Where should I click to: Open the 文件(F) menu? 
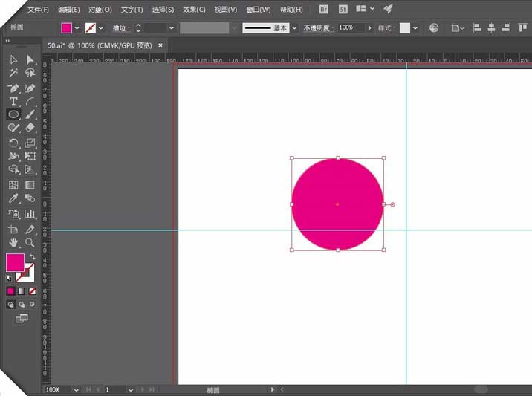[38, 10]
